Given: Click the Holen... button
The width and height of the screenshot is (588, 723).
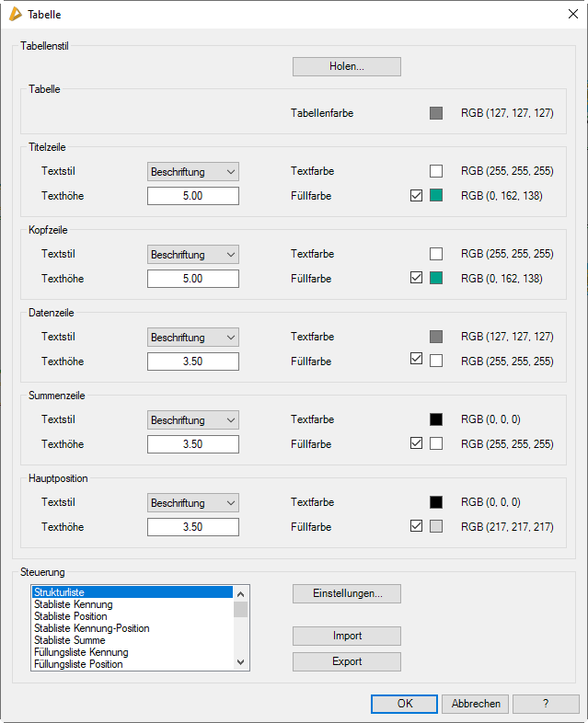Looking at the screenshot, I should tap(346, 66).
